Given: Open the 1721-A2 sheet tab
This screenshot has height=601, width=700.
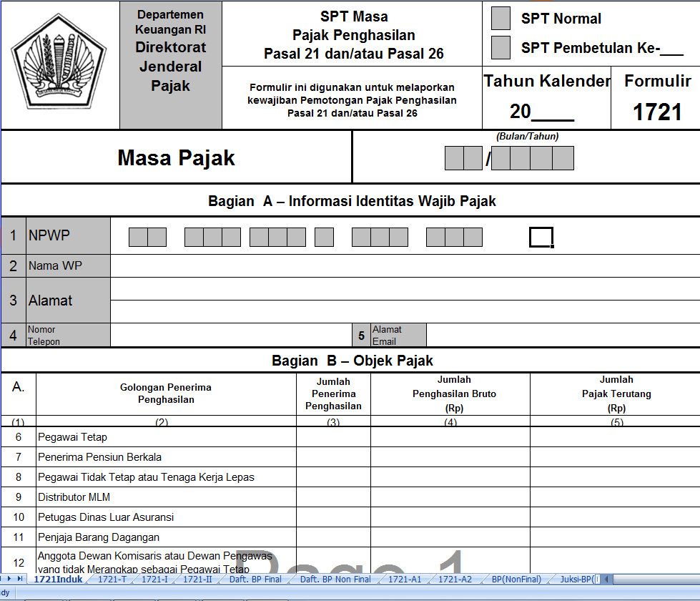Looking at the screenshot, I should 455,579.
